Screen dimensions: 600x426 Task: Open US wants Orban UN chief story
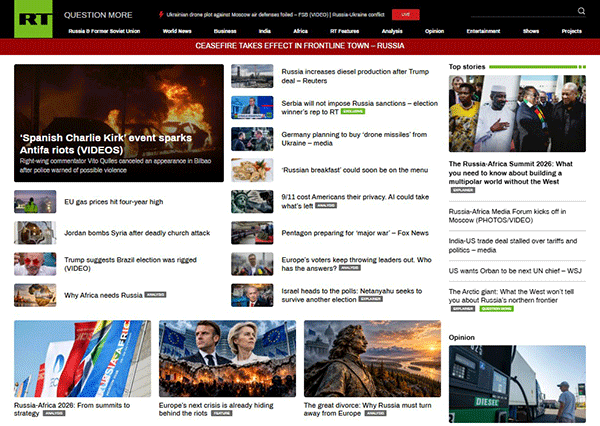click(x=515, y=271)
